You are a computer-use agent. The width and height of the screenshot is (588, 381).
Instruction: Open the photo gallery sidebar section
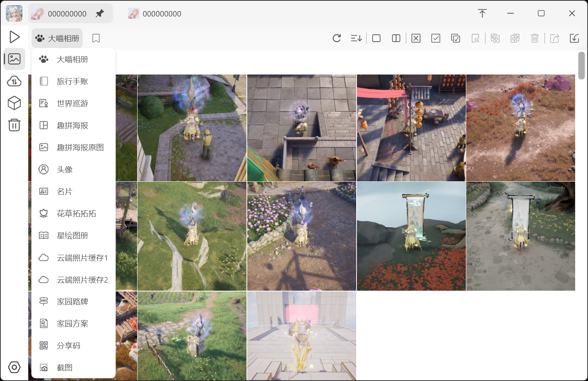coord(14,59)
